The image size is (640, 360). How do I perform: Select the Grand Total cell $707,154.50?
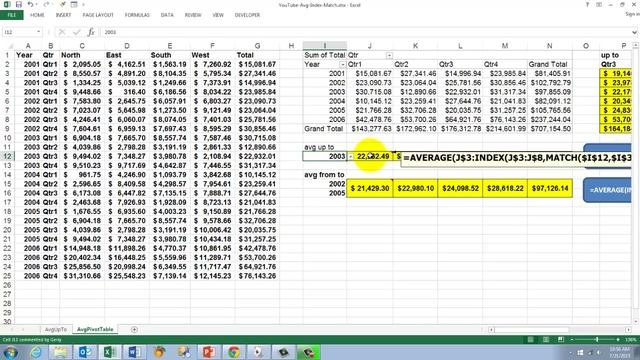[x=550, y=129]
